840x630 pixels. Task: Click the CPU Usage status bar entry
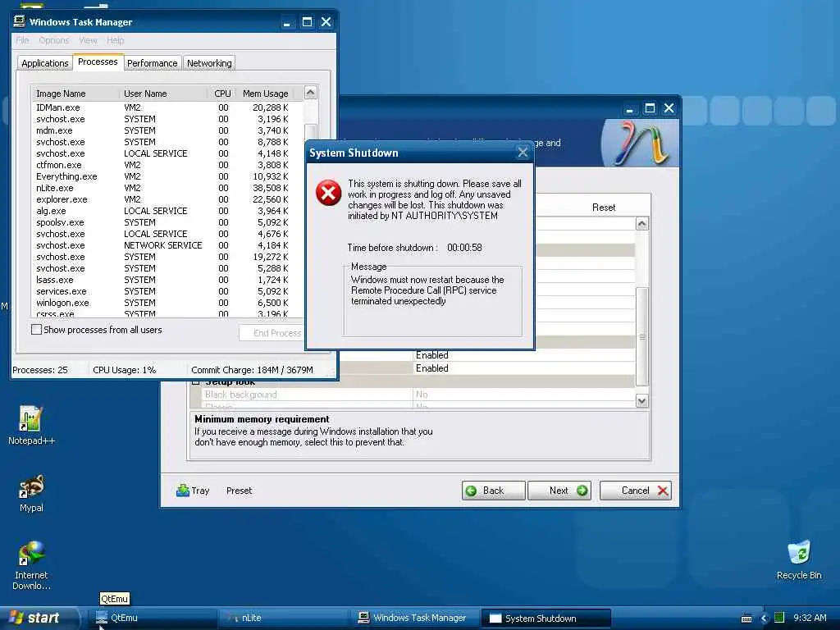(125, 370)
